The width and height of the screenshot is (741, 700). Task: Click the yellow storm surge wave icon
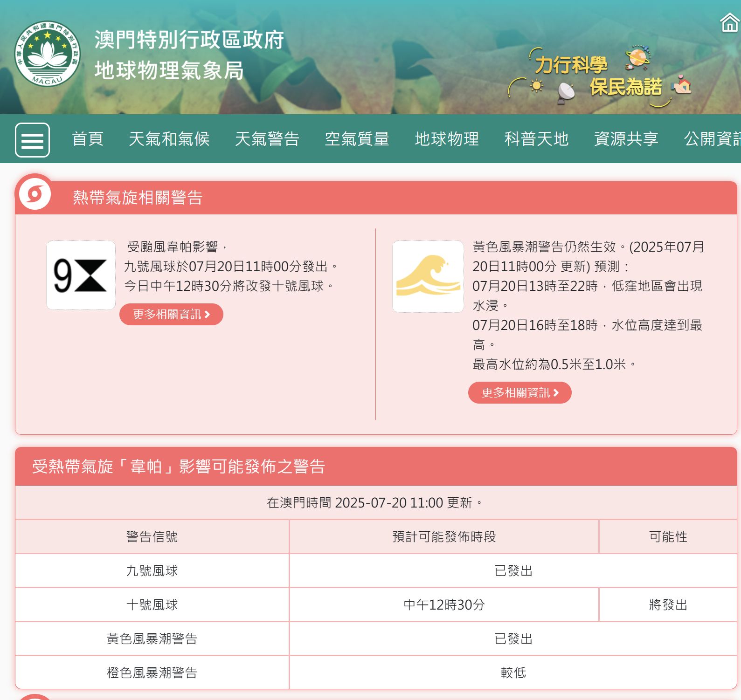(x=428, y=276)
